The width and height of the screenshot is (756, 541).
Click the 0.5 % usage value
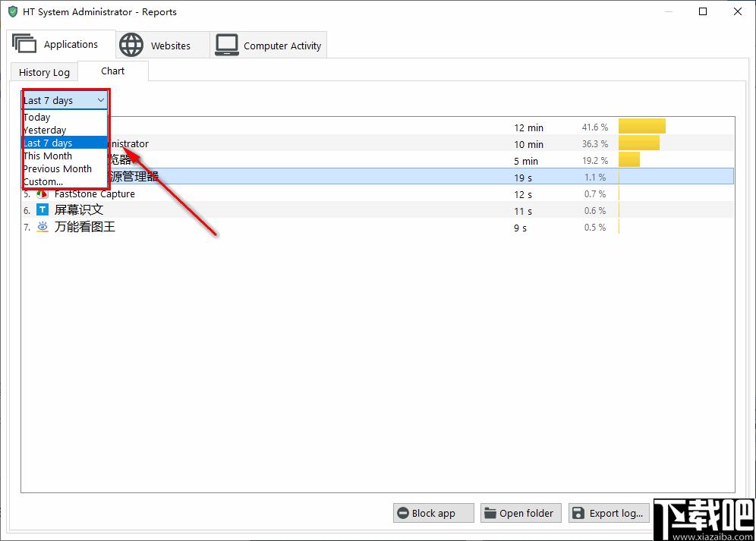[x=595, y=228]
